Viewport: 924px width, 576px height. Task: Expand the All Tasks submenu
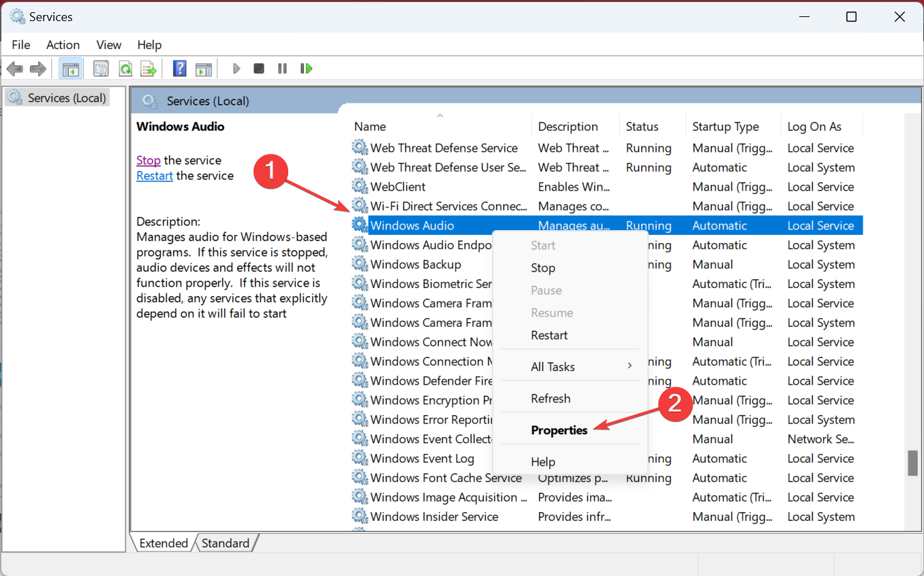tap(571, 366)
